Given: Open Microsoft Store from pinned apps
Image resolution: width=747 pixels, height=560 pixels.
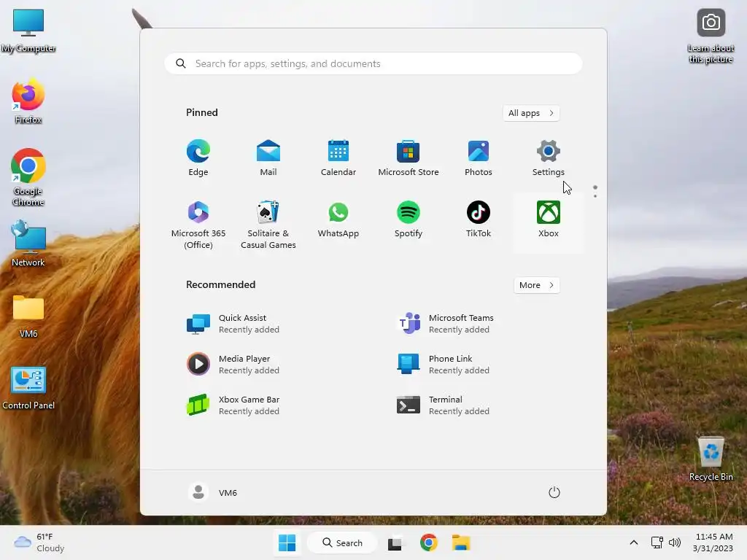Looking at the screenshot, I should tap(409, 158).
